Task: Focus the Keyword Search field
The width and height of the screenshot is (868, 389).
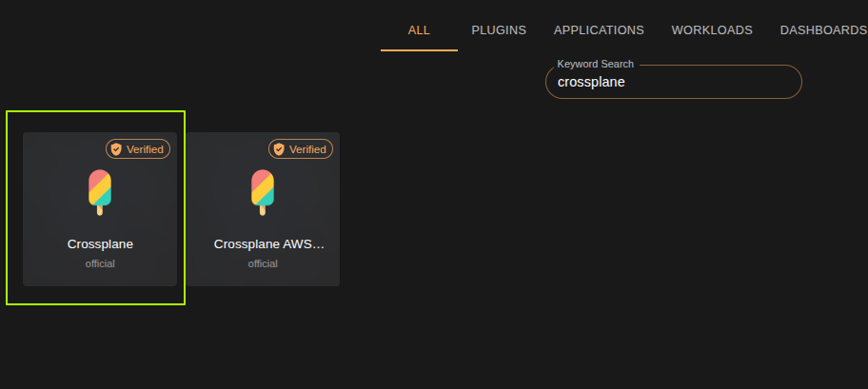Action: click(673, 83)
